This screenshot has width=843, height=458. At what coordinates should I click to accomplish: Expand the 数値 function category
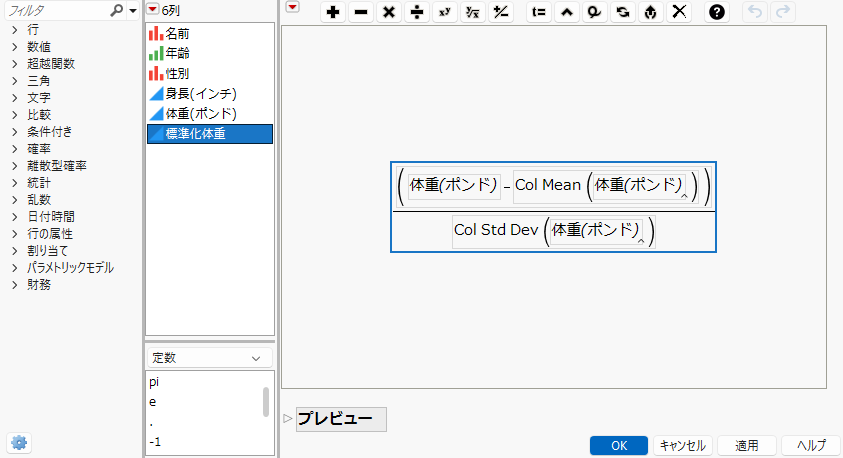[15, 47]
